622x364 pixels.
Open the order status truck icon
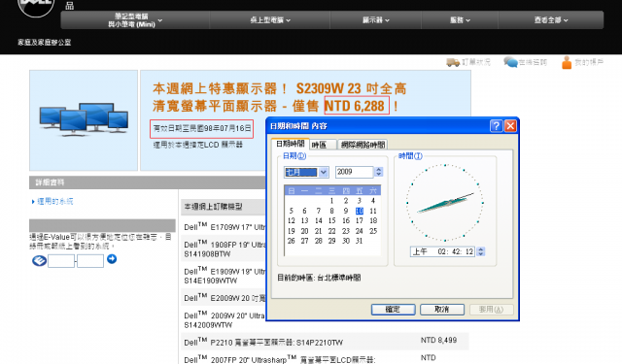point(453,62)
